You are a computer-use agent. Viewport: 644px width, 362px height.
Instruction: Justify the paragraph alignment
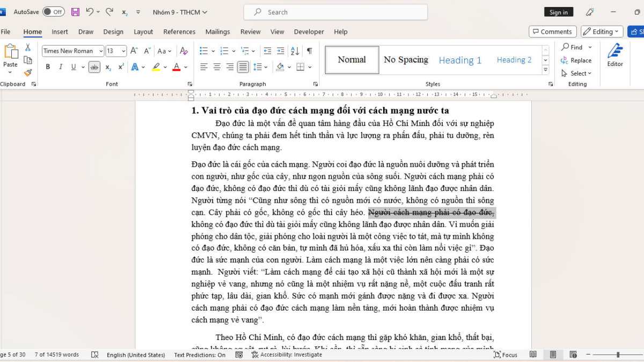click(x=243, y=67)
